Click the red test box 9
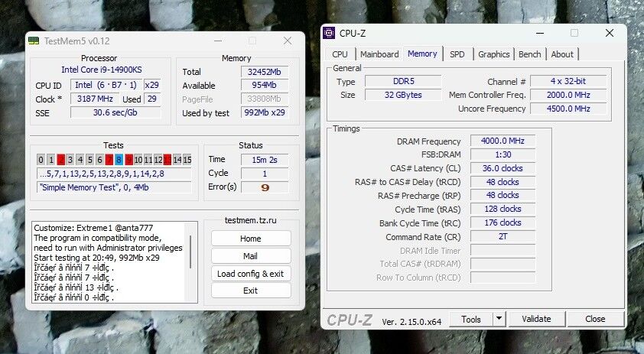 click(x=128, y=160)
